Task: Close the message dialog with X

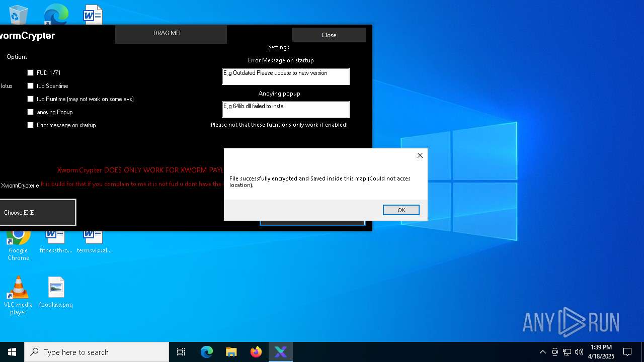Action: pos(420,155)
